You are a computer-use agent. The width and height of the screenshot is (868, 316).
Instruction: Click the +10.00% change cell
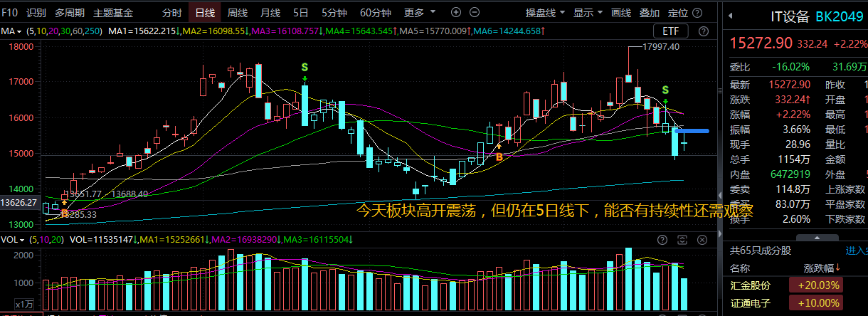pos(815,304)
